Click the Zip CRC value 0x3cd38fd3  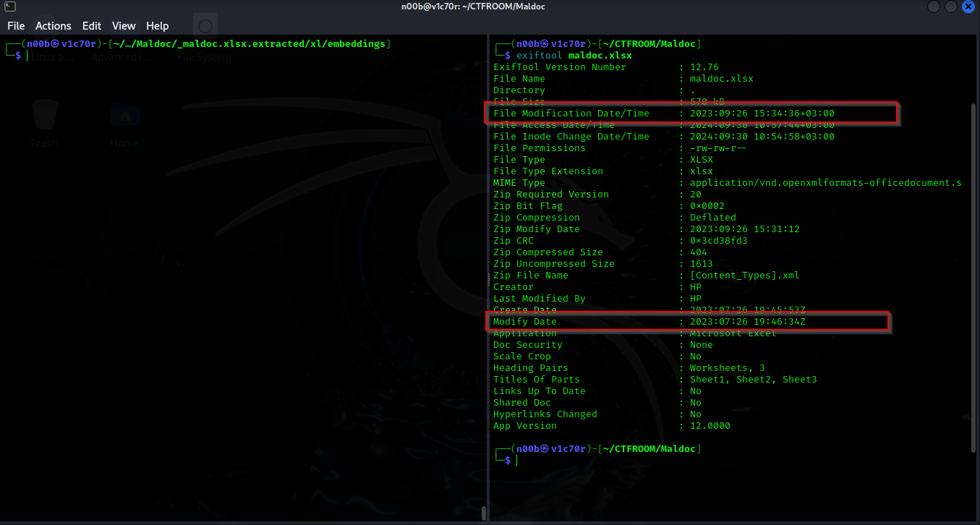[718, 241]
